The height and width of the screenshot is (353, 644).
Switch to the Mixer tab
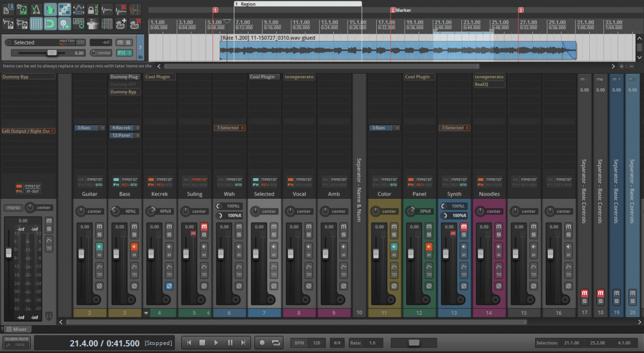pyautogui.click(x=19, y=329)
